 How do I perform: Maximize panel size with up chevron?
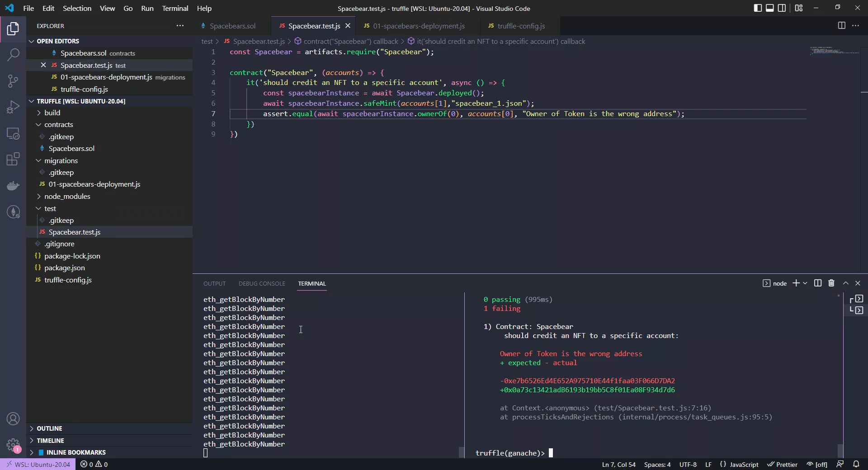pos(845,283)
